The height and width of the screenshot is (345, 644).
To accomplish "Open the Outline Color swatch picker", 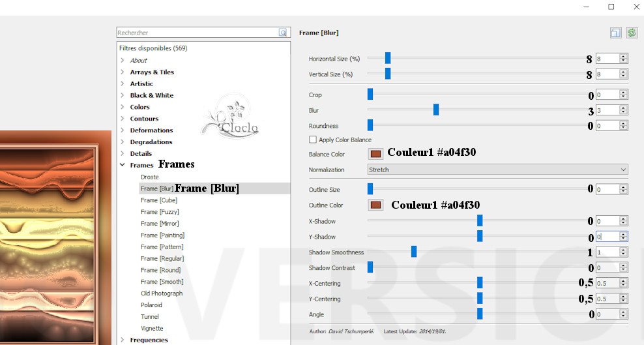I will point(375,205).
